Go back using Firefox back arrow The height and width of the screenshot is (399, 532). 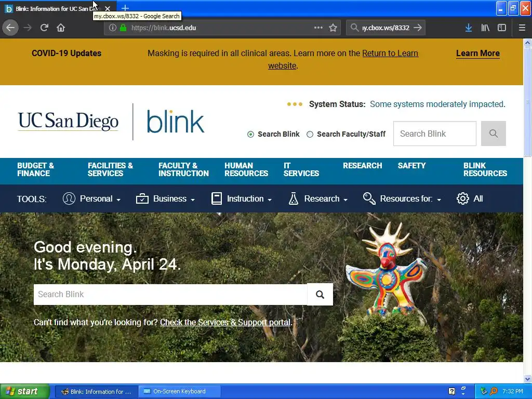[10, 28]
